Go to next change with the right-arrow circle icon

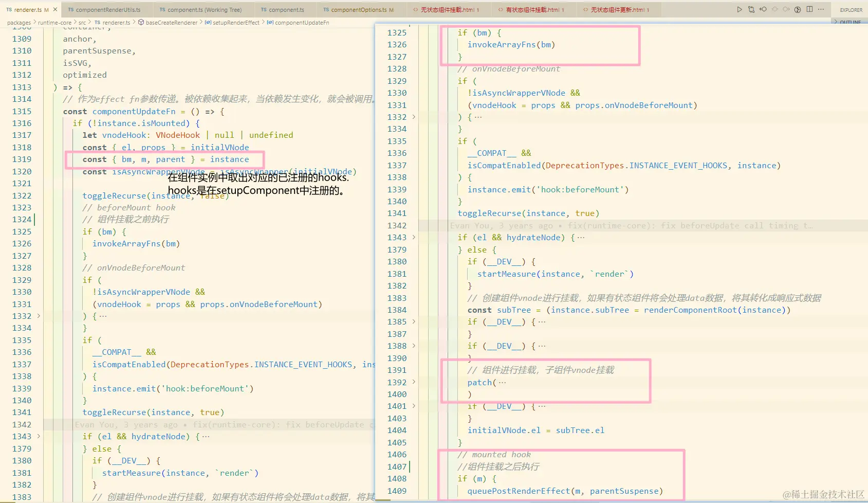(x=786, y=9)
